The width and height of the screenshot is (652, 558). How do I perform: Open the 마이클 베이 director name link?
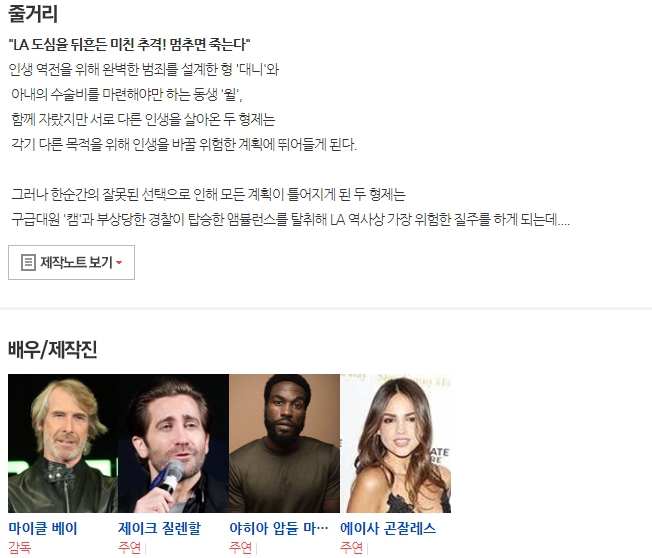[43, 528]
